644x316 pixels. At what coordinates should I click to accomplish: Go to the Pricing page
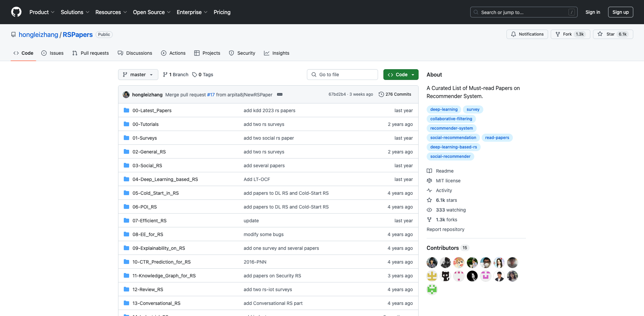click(x=222, y=12)
